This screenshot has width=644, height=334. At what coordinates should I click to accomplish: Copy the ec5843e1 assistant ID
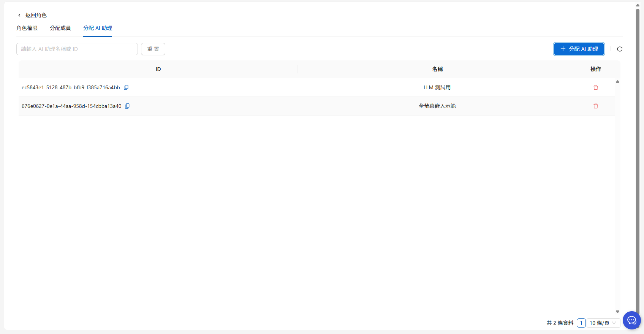pos(126,87)
